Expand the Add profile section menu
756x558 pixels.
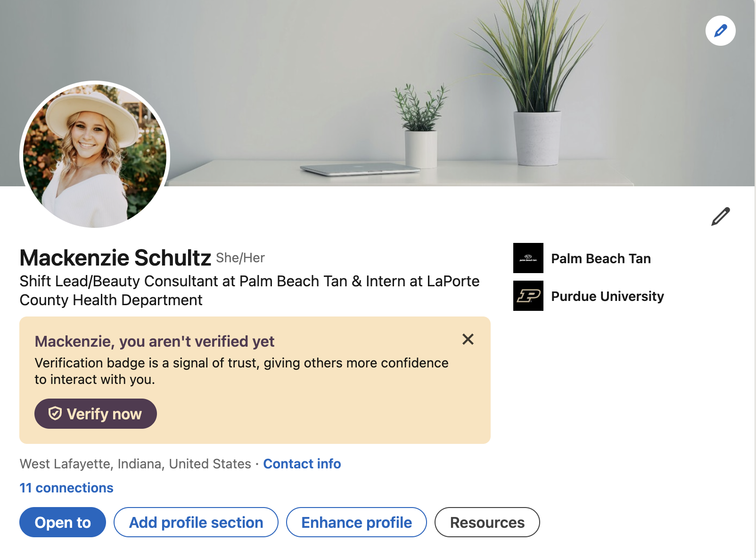click(196, 522)
